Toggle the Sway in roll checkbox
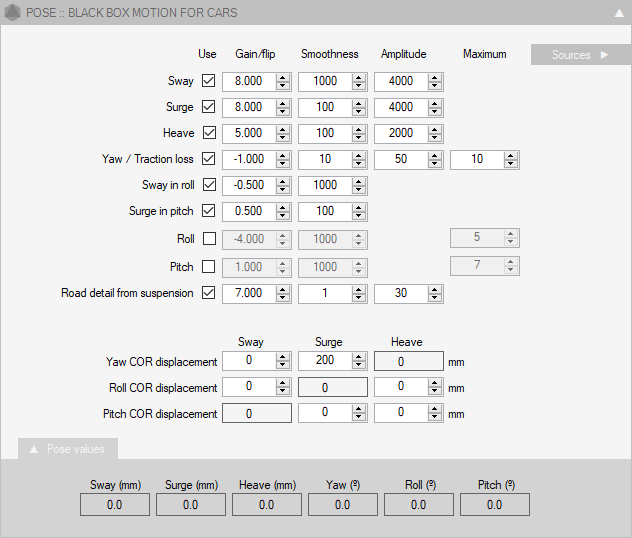The height and width of the screenshot is (538, 632). [x=209, y=185]
